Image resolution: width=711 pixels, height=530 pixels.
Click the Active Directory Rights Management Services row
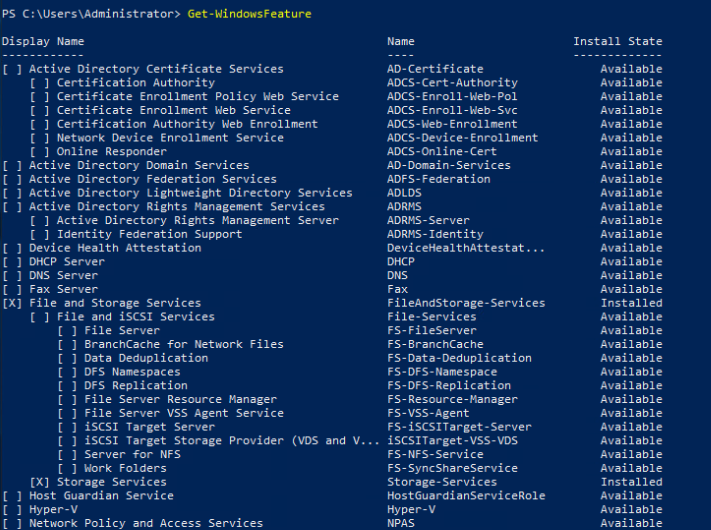pos(176,207)
